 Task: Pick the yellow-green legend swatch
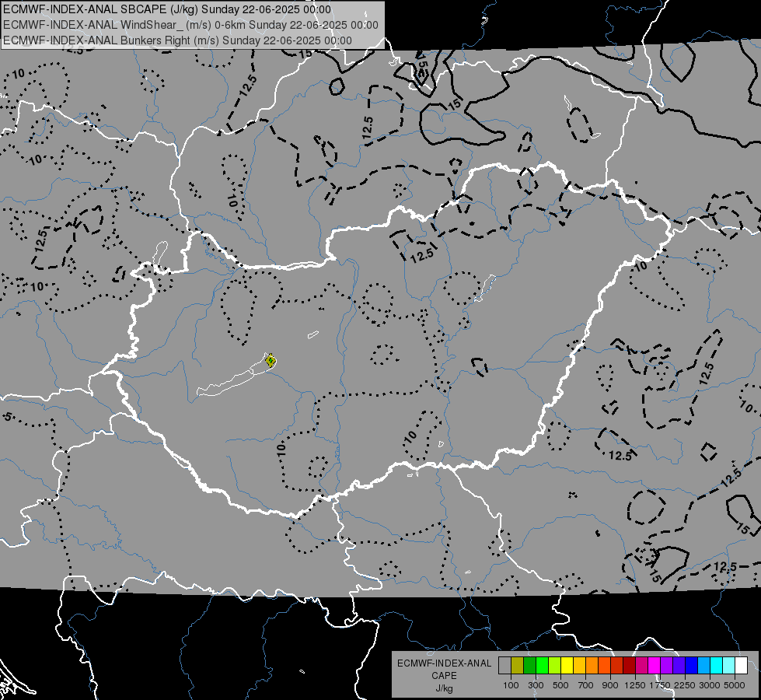[x=555, y=666]
